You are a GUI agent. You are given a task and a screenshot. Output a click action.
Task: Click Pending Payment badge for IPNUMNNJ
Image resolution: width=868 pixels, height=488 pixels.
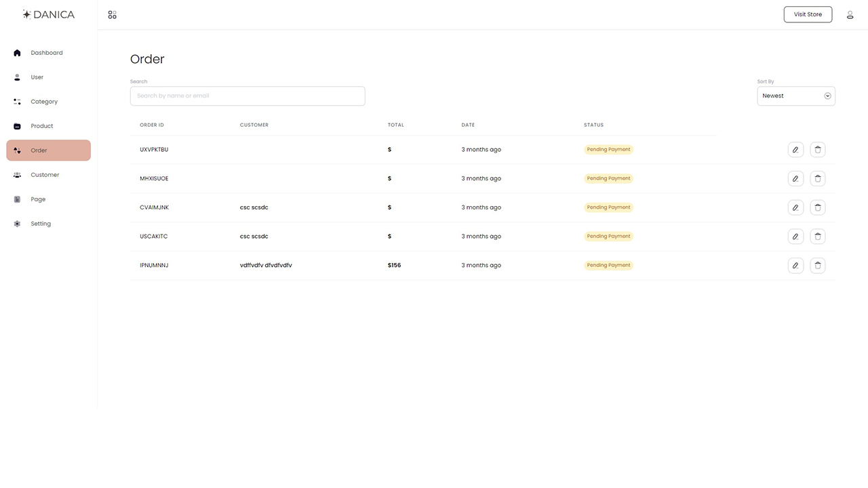[x=609, y=265]
